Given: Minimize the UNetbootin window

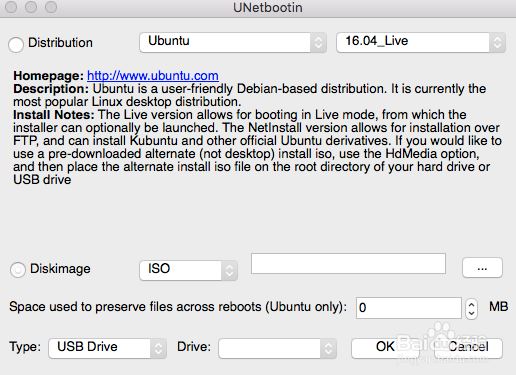Looking at the screenshot, I should pos(31,7).
